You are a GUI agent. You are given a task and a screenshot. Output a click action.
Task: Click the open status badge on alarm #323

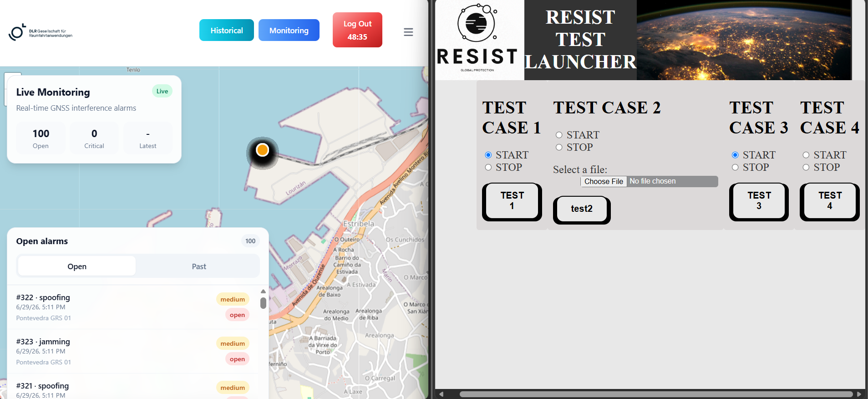(237, 359)
